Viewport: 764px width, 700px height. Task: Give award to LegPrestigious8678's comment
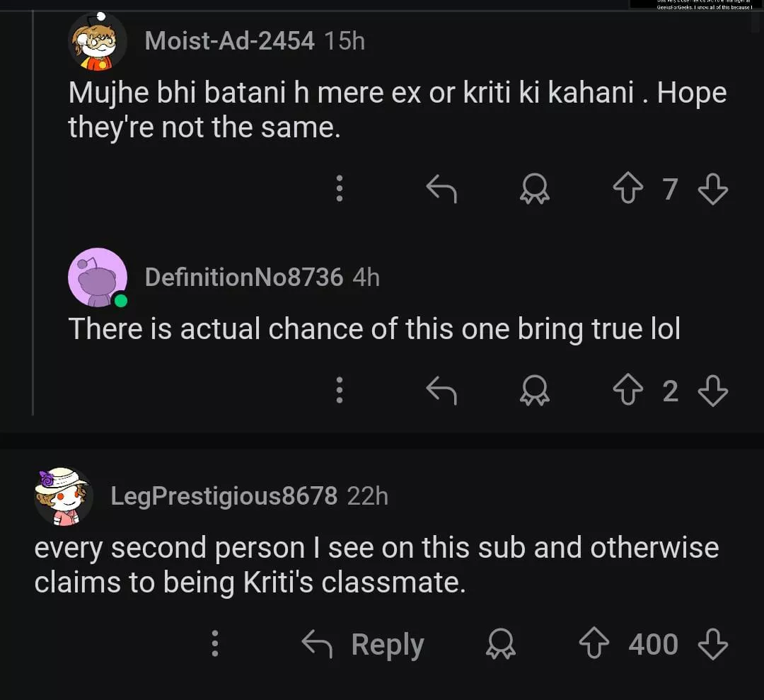point(501,644)
